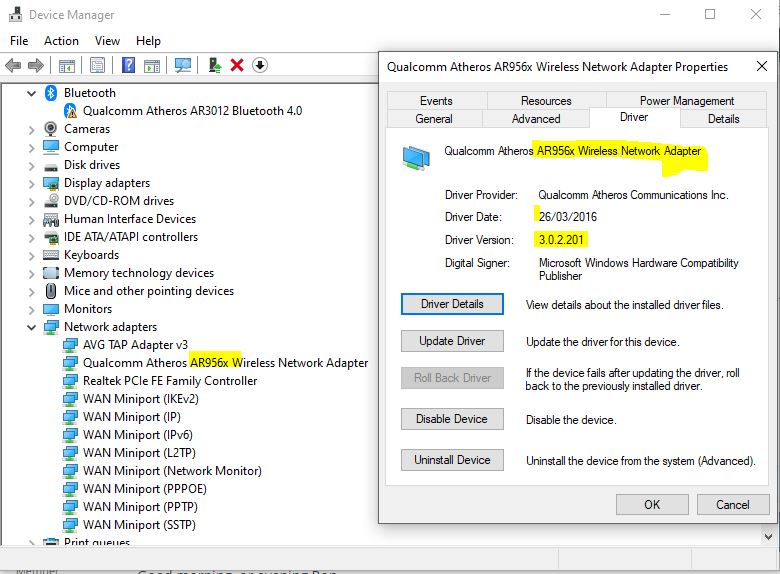Click the Disk drives category icon

(51, 166)
